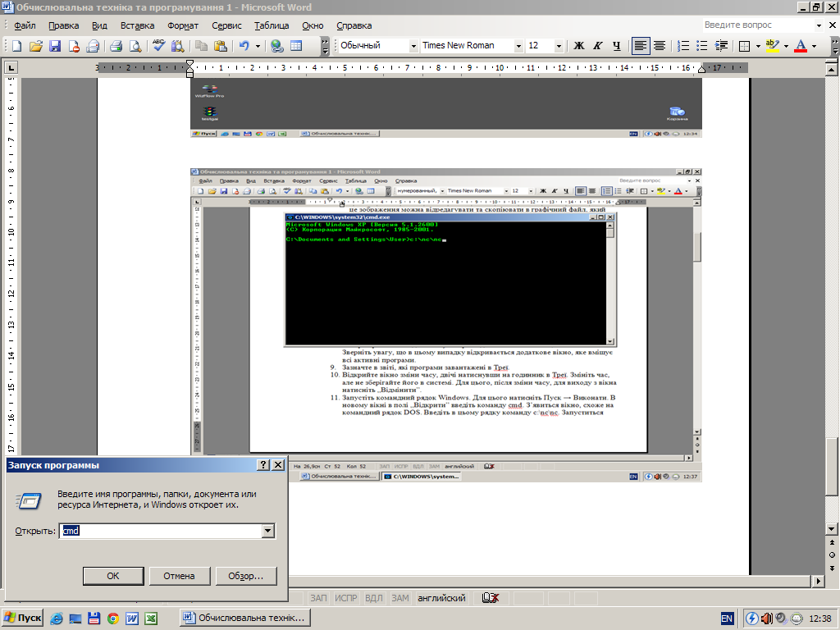Open font color dropdown arrow
This screenshot has width=840, height=630.
815,46
